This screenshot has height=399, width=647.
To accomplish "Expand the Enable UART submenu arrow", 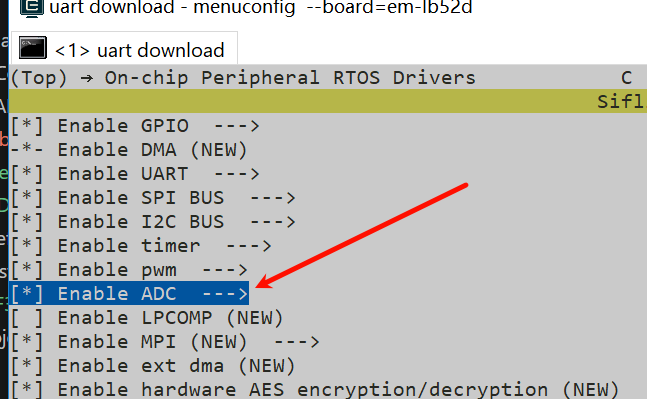I will 236,174.
